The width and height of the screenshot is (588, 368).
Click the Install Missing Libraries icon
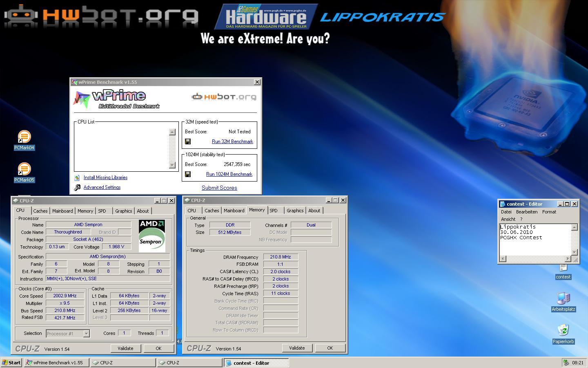tap(77, 177)
